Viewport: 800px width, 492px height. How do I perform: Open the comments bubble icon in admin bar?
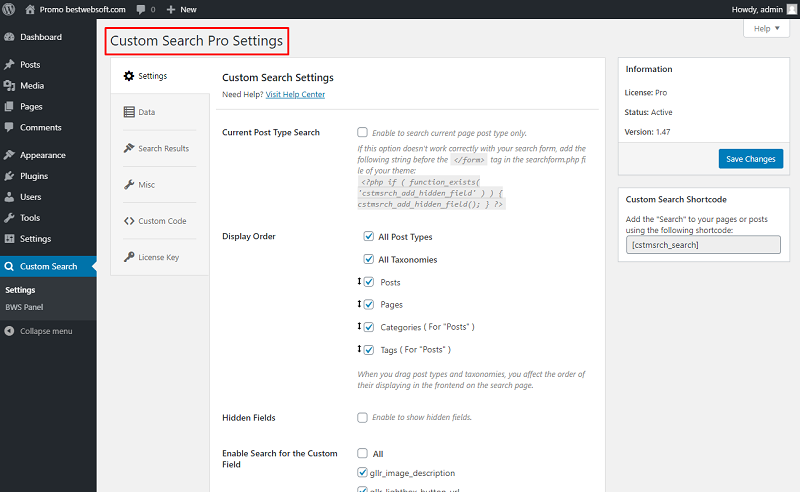click(141, 9)
